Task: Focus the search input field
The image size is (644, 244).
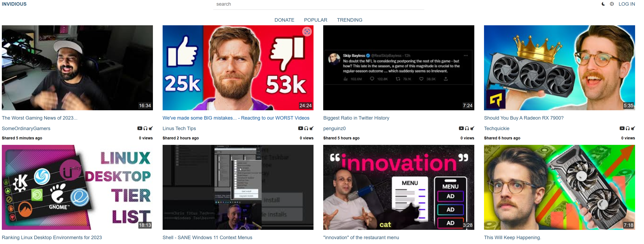Action: [319, 4]
